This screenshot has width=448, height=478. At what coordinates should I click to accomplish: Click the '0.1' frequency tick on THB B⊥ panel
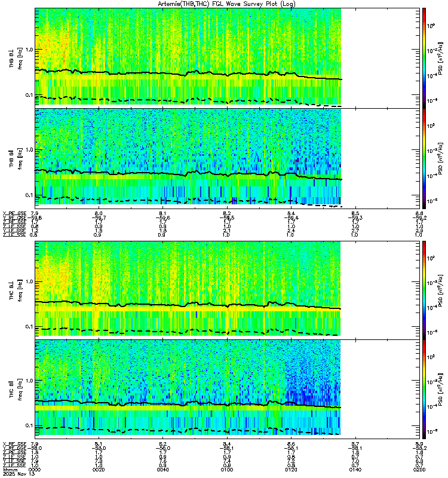pos(29,95)
